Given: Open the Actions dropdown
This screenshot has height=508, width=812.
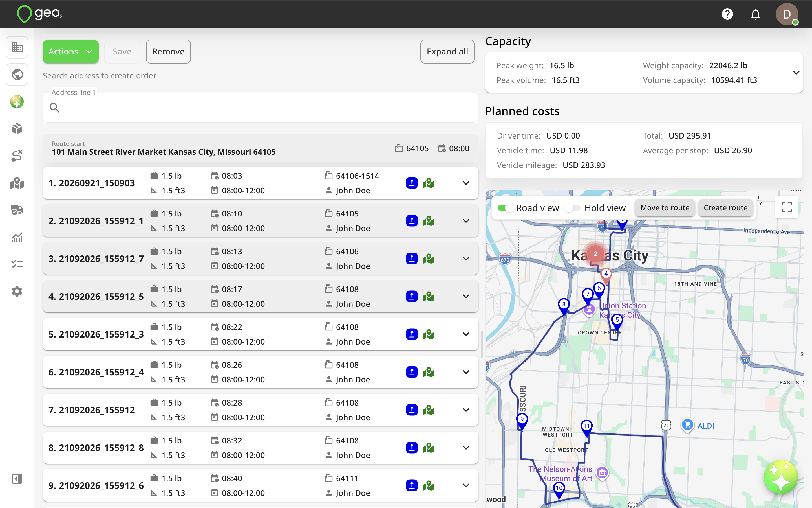Looking at the screenshot, I should [x=70, y=51].
